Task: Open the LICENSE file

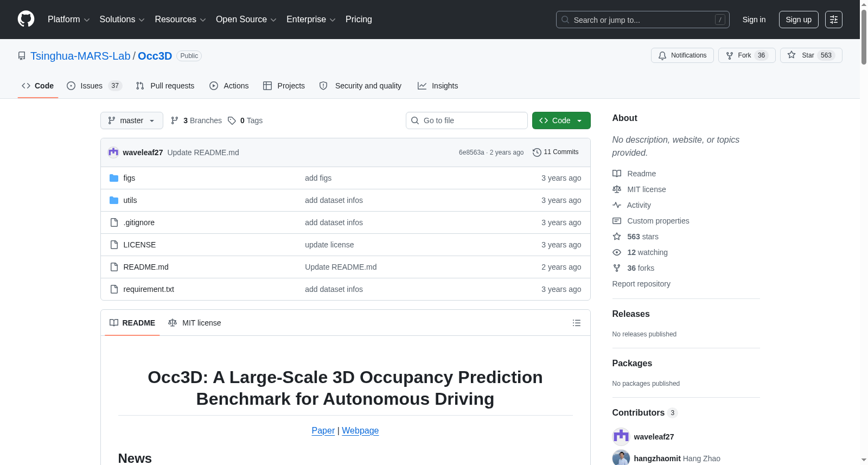Action: 139,245
